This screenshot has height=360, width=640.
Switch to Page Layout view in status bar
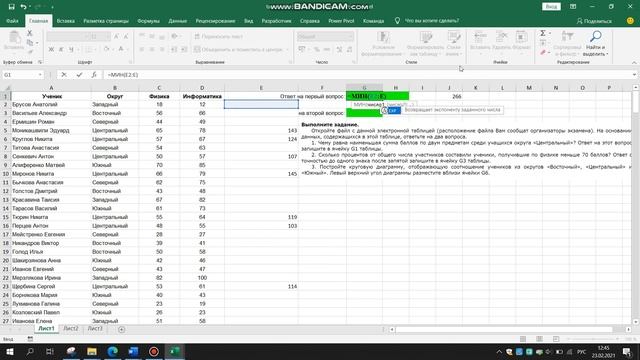(539, 339)
